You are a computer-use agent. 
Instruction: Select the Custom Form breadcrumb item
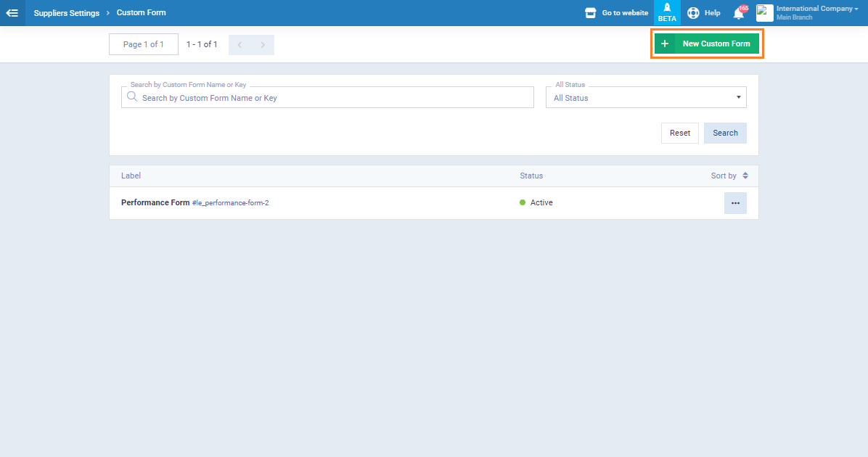pos(142,13)
